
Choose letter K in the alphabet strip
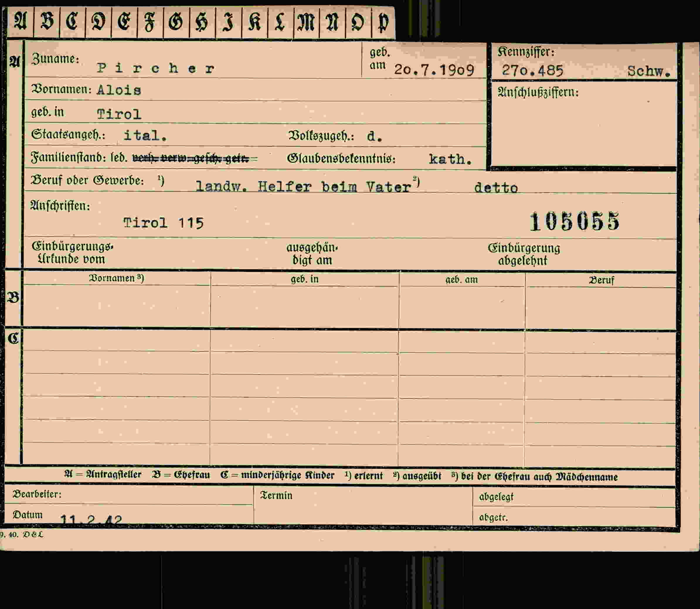[255, 22]
